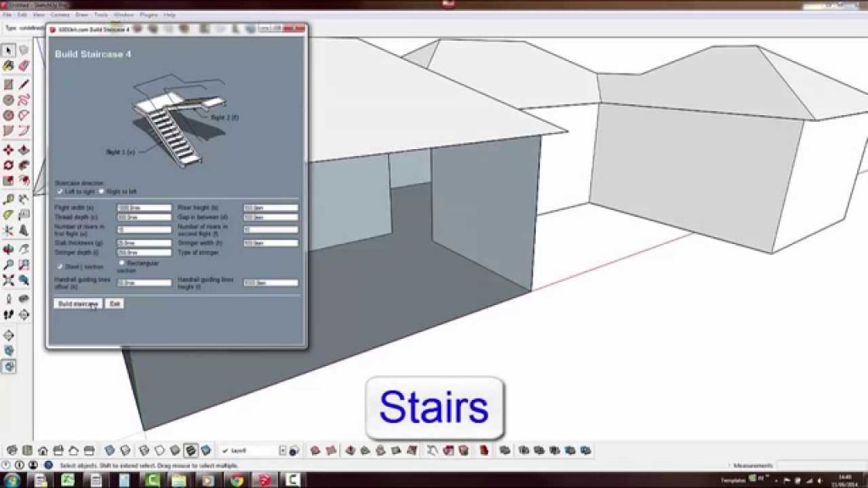Choose Right to left staircase direction
Screen dimensions: 868x488
(x=102, y=191)
